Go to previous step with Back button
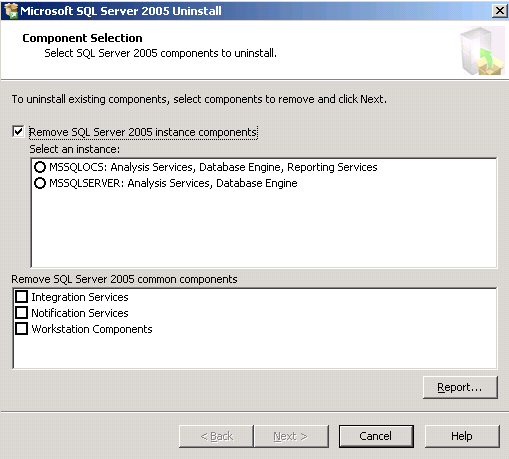The height and width of the screenshot is (459, 509). (x=216, y=436)
